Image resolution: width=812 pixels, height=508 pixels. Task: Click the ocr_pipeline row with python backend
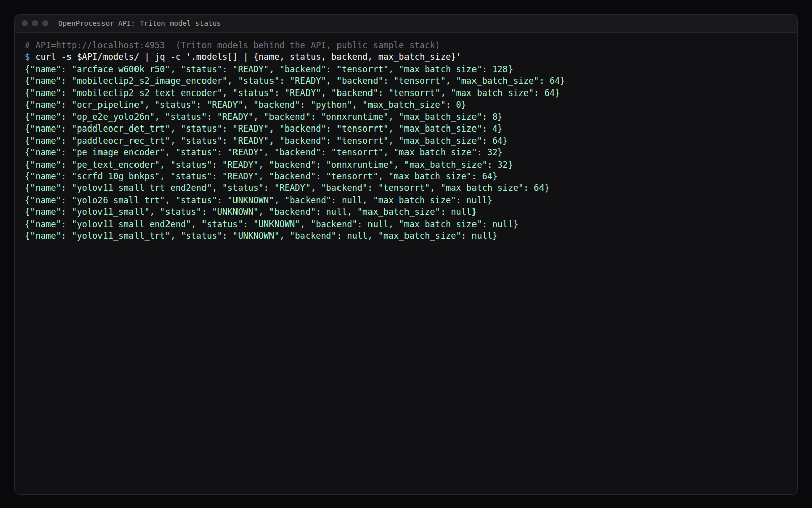pos(246,105)
